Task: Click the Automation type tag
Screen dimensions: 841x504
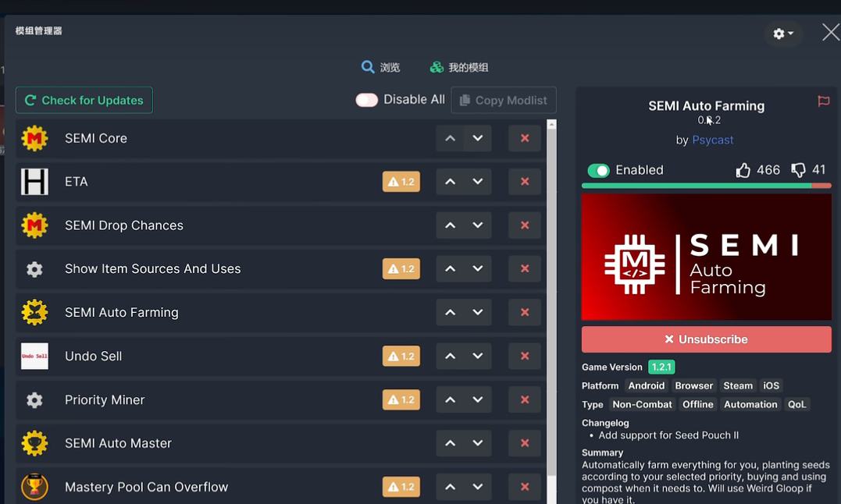Action: [x=750, y=404]
